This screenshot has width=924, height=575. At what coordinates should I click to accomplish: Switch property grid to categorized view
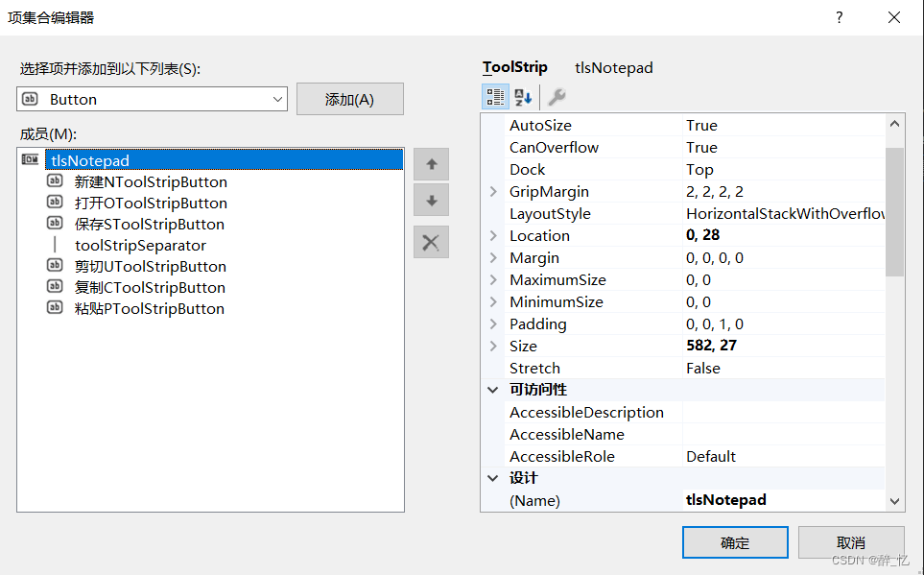[495, 97]
